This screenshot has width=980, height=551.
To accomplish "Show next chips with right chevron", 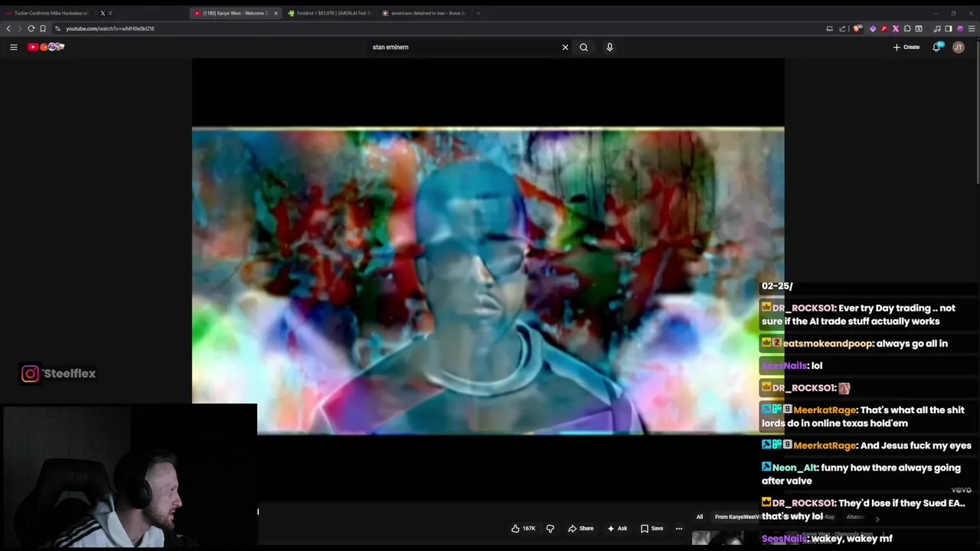I will coord(877,519).
